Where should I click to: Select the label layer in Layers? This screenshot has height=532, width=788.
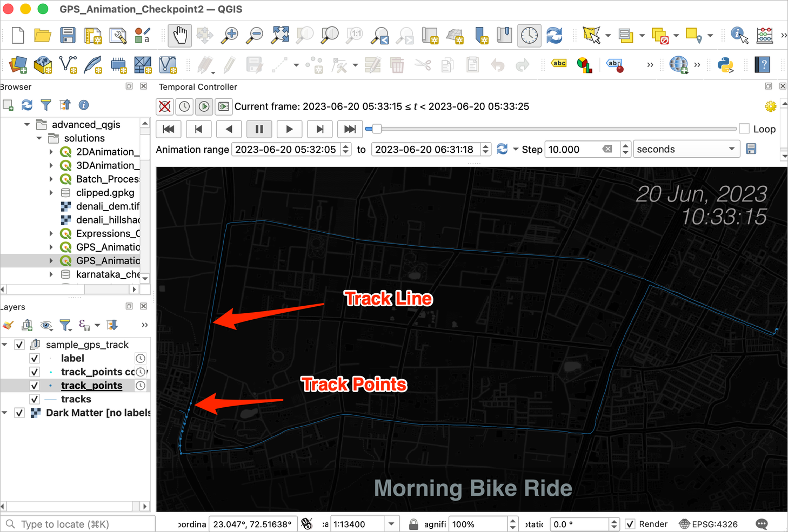point(72,358)
